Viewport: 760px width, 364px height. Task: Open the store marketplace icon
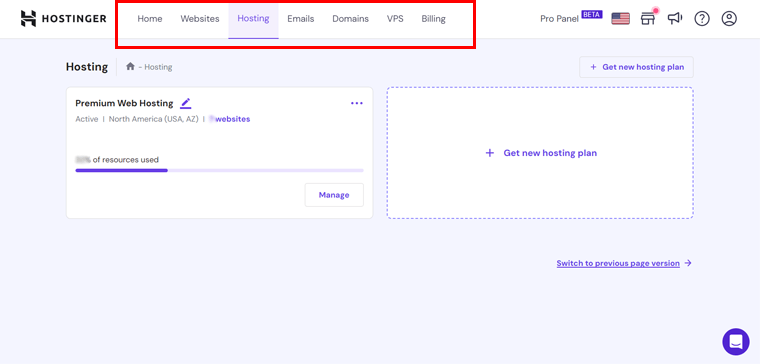[648, 18]
